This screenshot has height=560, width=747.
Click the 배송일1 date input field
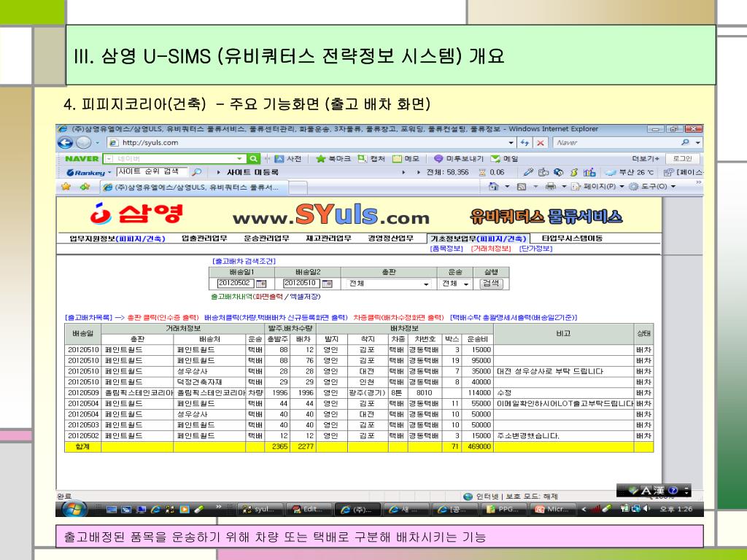click(236, 284)
